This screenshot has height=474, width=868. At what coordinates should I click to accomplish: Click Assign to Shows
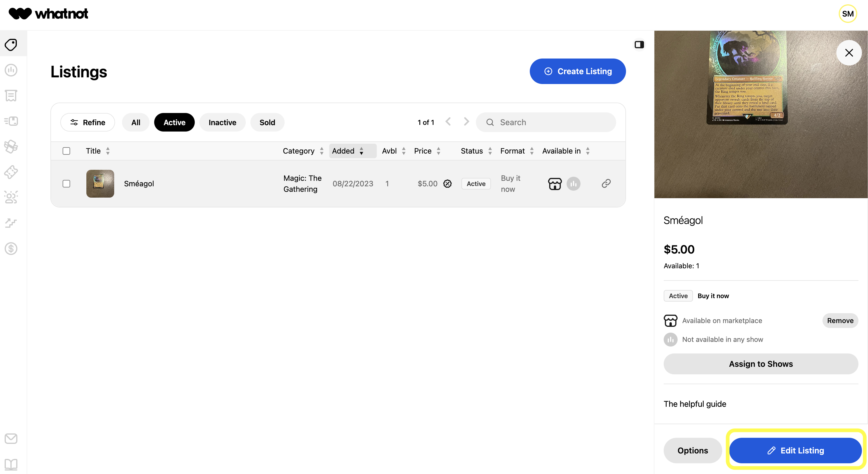click(761, 364)
